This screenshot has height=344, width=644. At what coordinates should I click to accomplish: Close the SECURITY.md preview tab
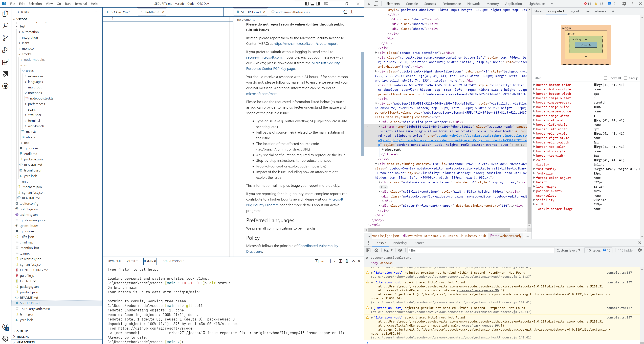[264, 12]
